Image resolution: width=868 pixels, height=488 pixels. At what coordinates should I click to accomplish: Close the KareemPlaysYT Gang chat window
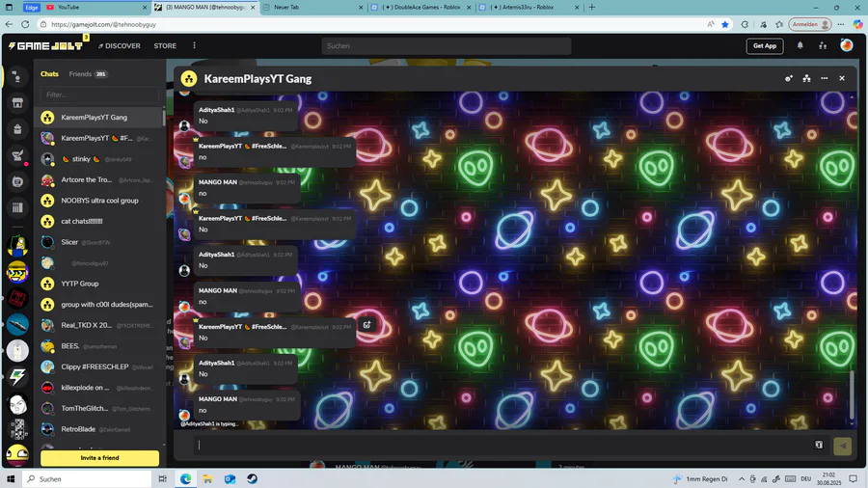842,78
